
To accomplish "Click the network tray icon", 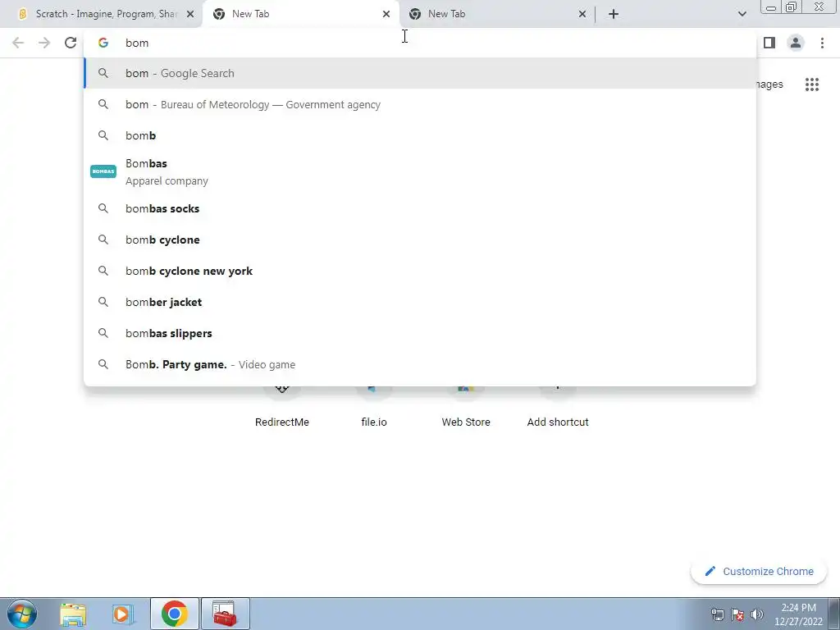I will click(x=717, y=614).
